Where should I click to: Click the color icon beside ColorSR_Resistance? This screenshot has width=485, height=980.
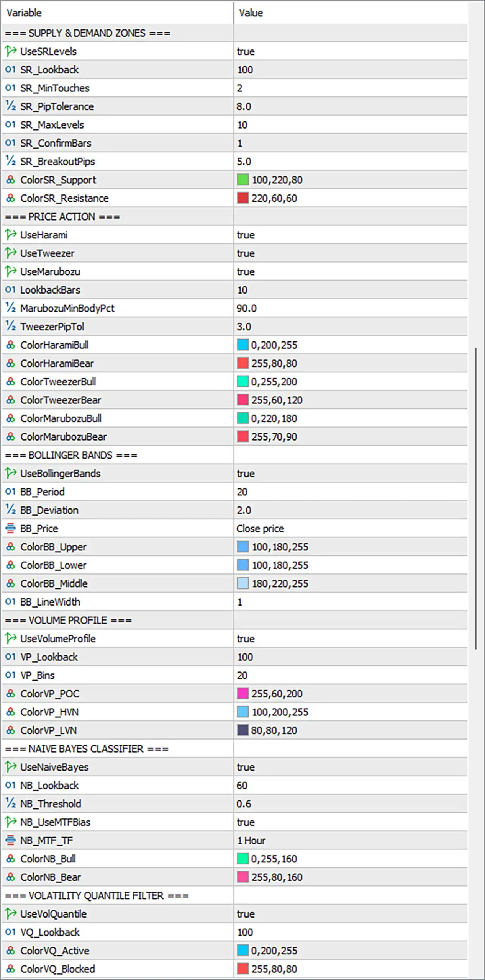pos(11,198)
